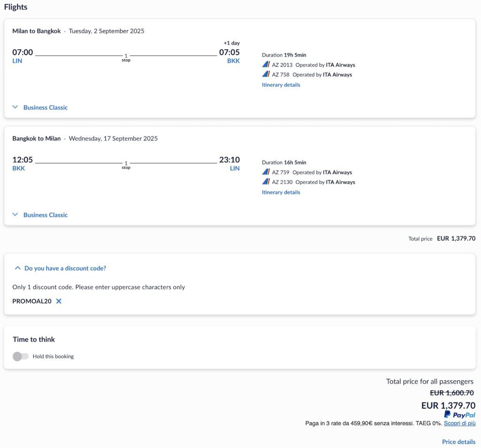Open Itinerary details for the return flight
This screenshot has height=448, width=481.
click(281, 192)
